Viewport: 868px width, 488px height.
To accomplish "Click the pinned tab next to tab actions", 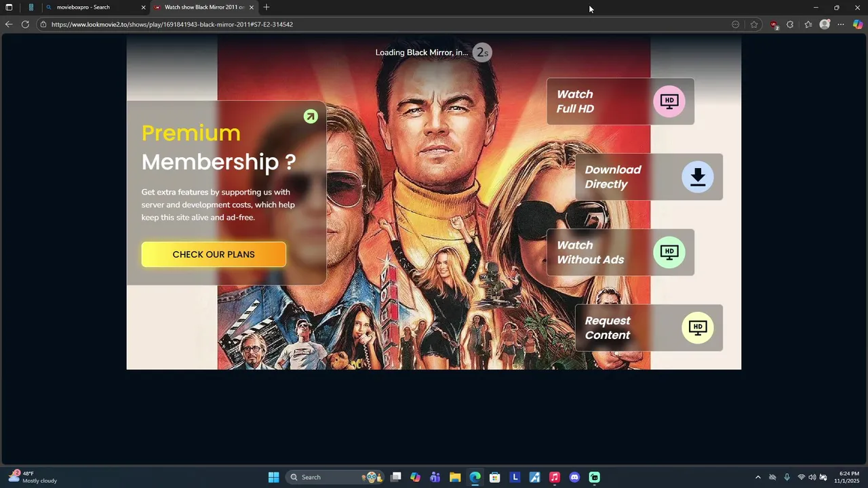I will click(x=31, y=7).
